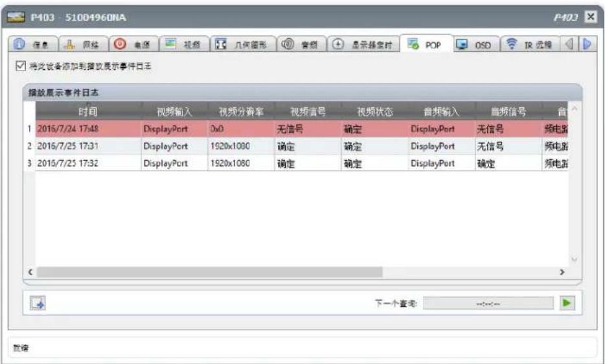The width and height of the screenshot is (605, 364).
Task: Click the green play query button
Action: point(567,303)
